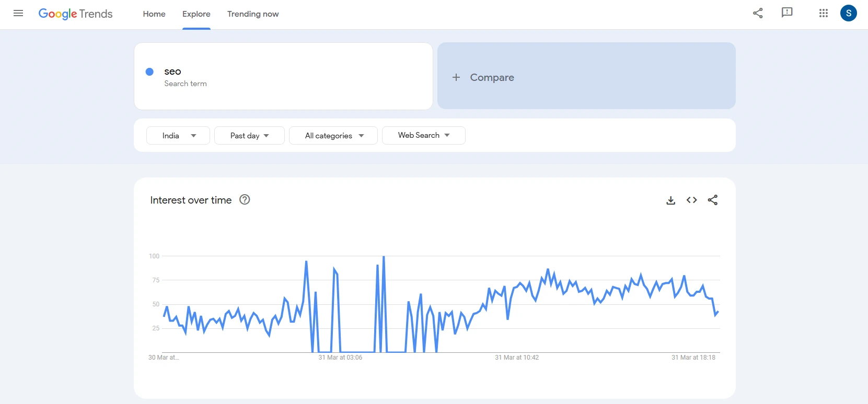The width and height of the screenshot is (868, 404).
Task: Open the Google apps grid
Action: click(824, 14)
